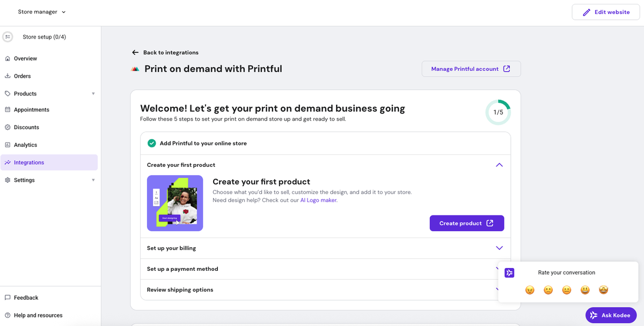This screenshot has width=644, height=326.
Task: Select the Orders icon in the sidebar
Action: click(x=9, y=76)
